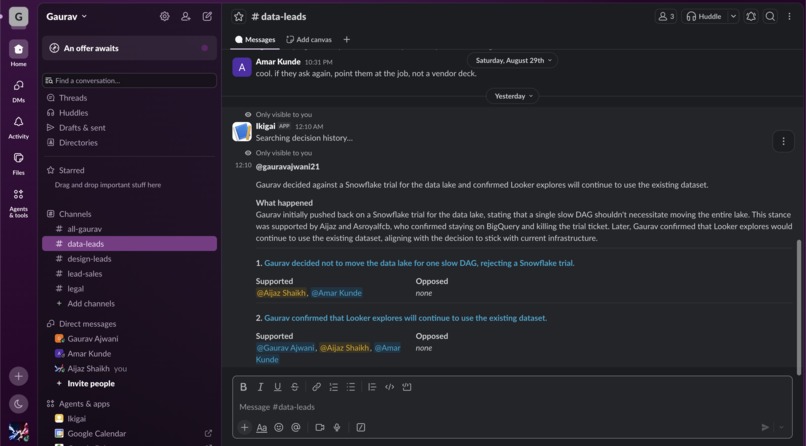This screenshot has height=446, width=806.
Task: Switch to the Messages tab
Action: [255, 40]
